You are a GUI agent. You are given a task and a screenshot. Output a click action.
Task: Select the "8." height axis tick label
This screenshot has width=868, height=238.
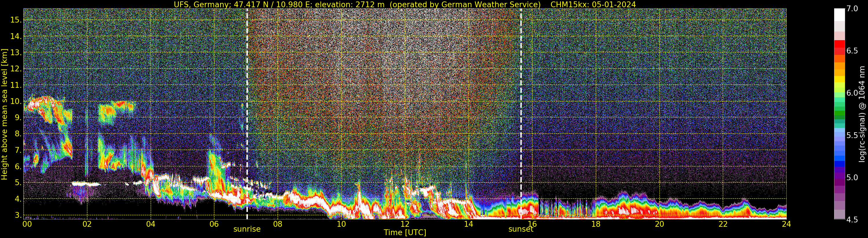[x=18, y=134]
